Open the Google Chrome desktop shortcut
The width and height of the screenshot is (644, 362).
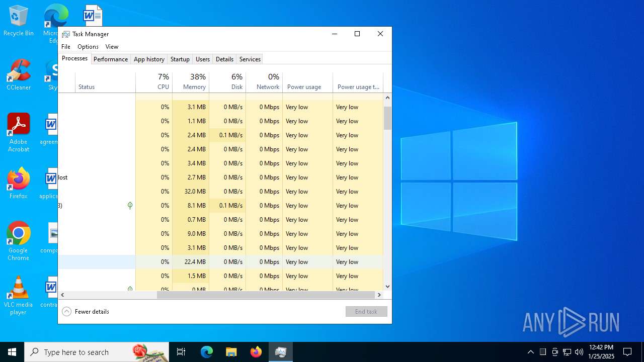coord(18,241)
